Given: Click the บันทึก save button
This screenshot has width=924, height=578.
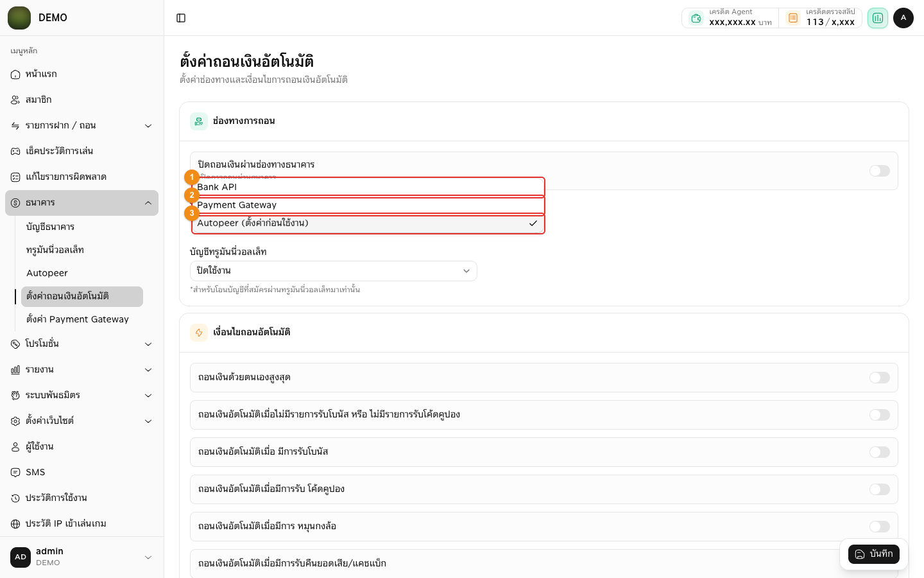Looking at the screenshot, I should point(873,554).
